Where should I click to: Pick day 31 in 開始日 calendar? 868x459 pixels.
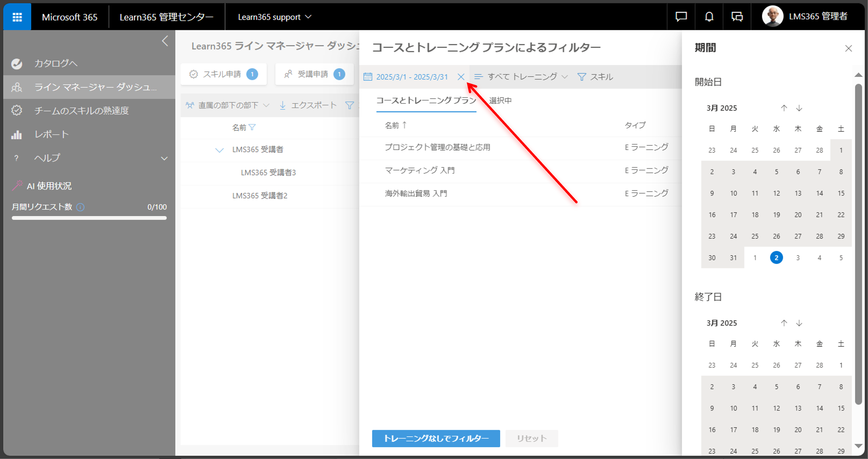pos(733,258)
